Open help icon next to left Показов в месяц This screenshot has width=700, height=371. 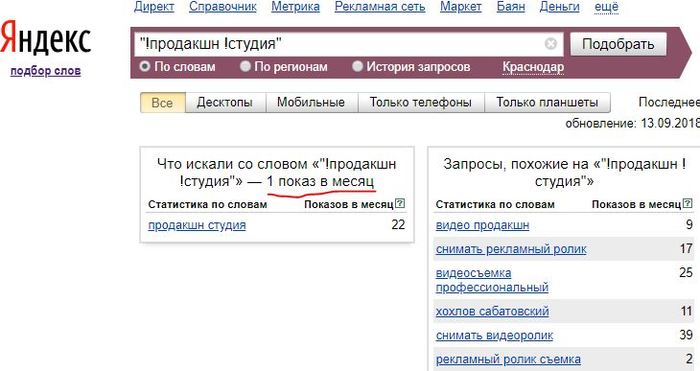(400, 204)
